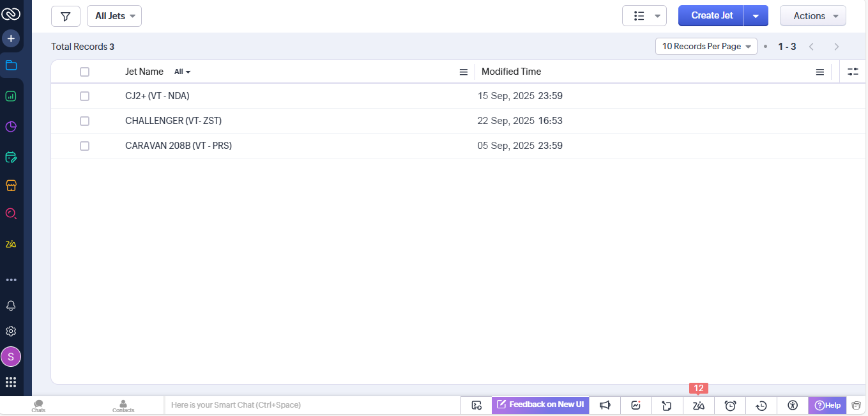The image size is (868, 416).
Task: Click the alarm clock reminders icon
Action: coord(730,405)
